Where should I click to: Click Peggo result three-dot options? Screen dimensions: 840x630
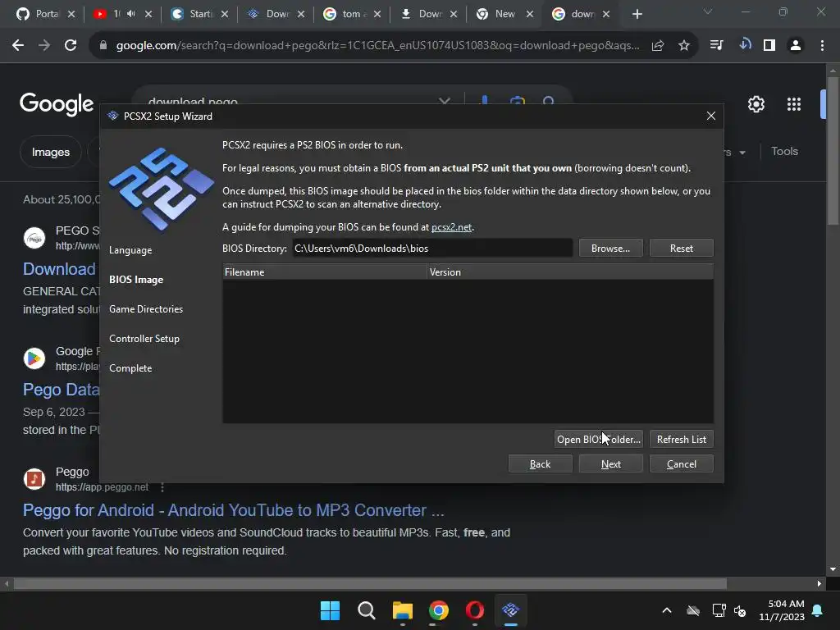[x=162, y=487]
